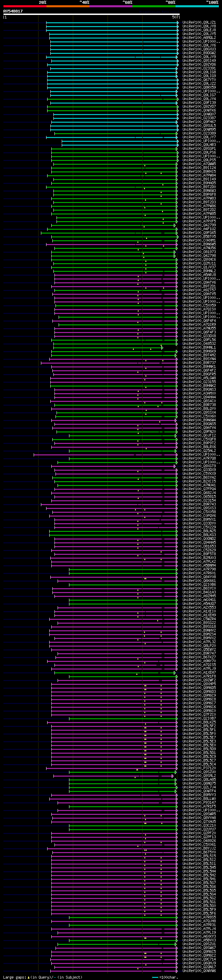Click the cyan alignment bar of Q9LHR3
Image resolution: width=222 pixels, height=980 pixels.
pos(120,145)
